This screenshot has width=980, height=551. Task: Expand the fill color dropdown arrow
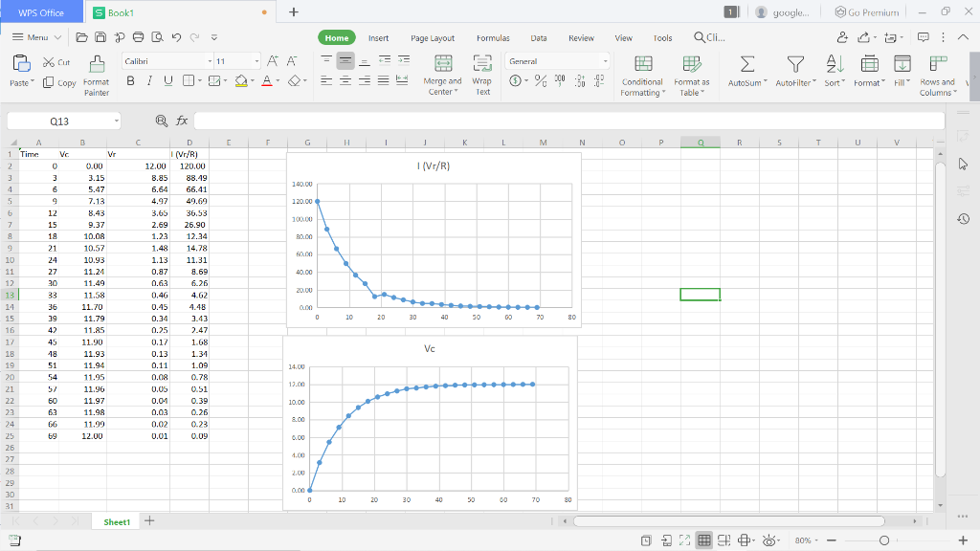(x=253, y=81)
